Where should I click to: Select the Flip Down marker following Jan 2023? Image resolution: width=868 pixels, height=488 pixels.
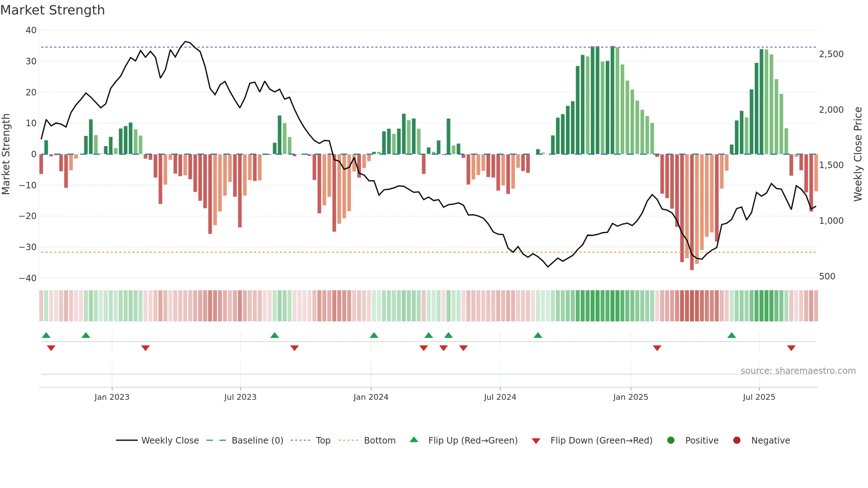145,348
